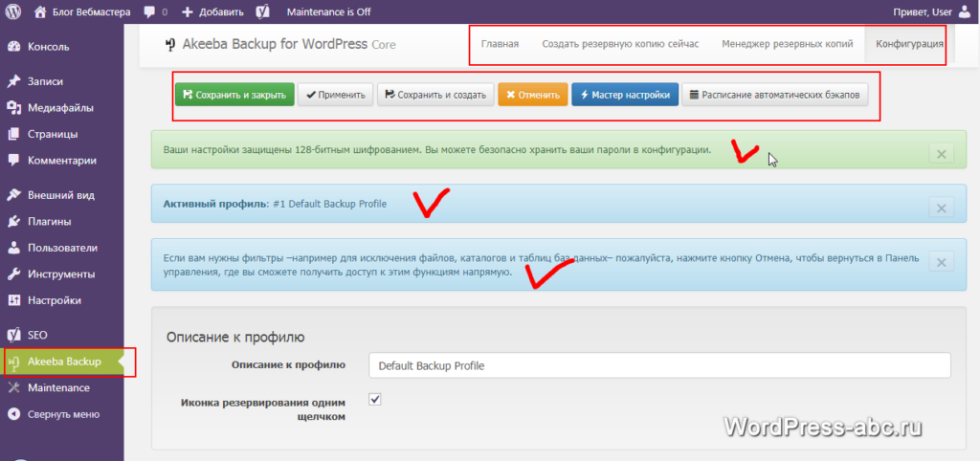Image resolution: width=980 pixels, height=461 pixels.
Task: Click the Свернуть меню arrow icon
Action: [x=13, y=414]
